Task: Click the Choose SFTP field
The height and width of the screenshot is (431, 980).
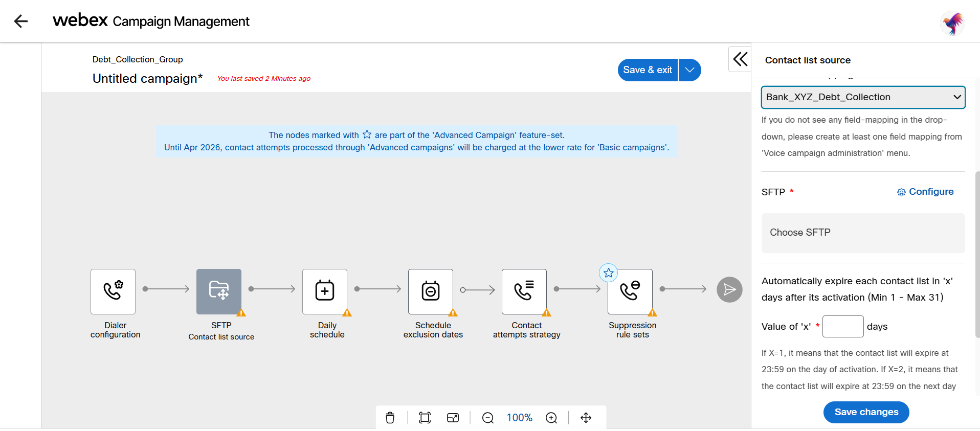Action: [x=863, y=233]
